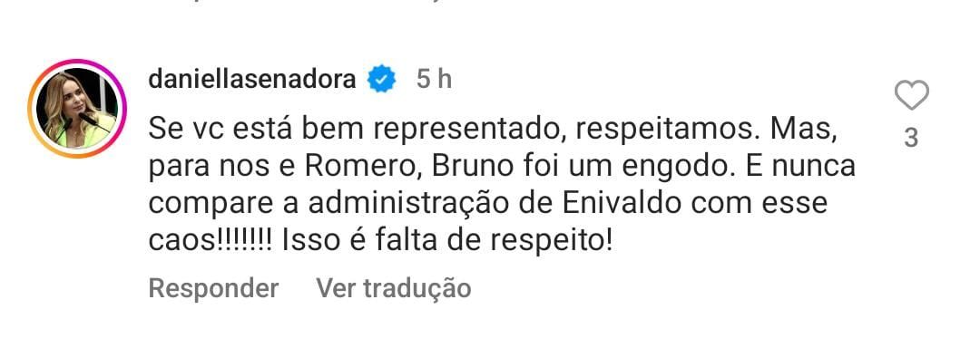View the likes count showing 3
Screen dimensions: 980x348
[911, 137]
